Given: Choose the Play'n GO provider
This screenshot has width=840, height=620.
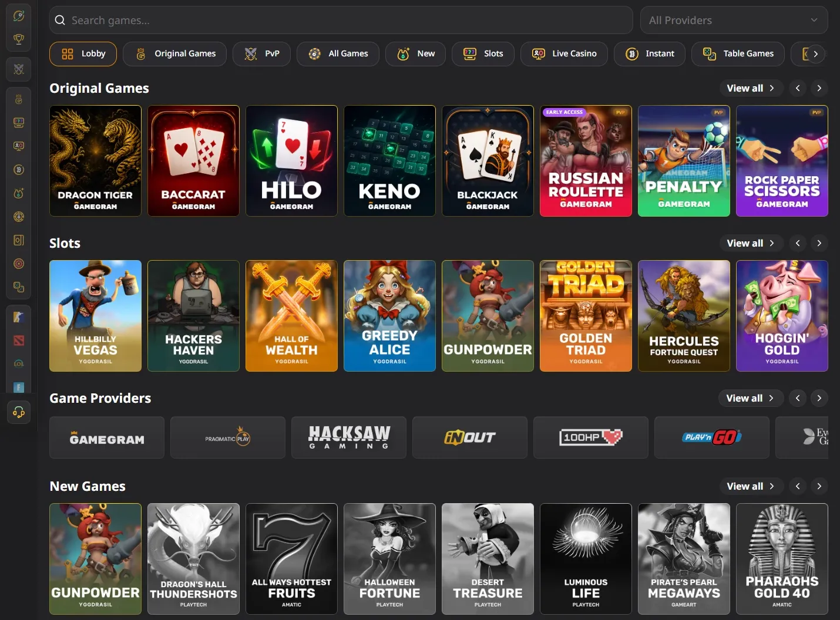Looking at the screenshot, I should [x=712, y=437].
